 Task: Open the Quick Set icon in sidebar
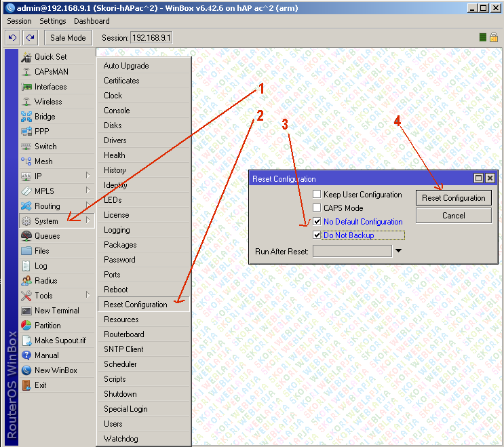26,57
